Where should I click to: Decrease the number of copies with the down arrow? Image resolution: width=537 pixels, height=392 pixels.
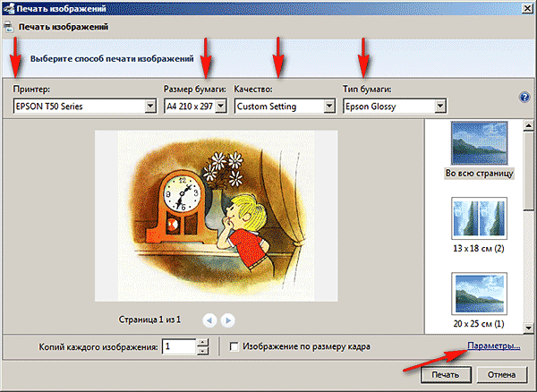[202, 351]
